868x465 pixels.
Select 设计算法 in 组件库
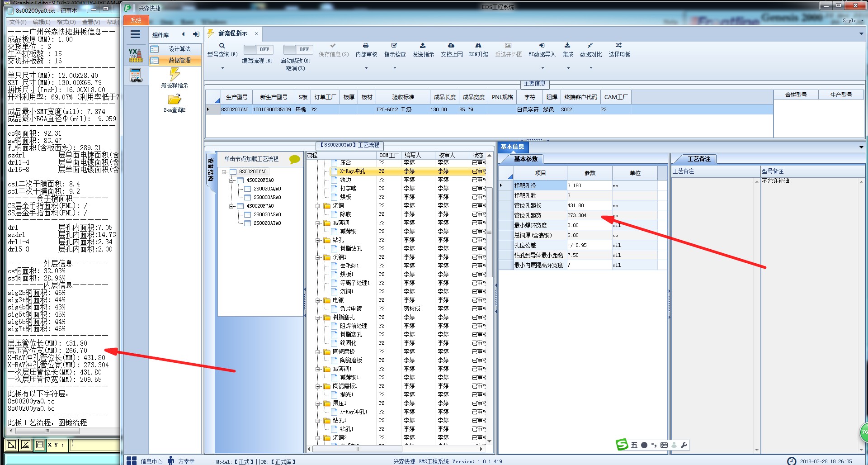pos(175,49)
